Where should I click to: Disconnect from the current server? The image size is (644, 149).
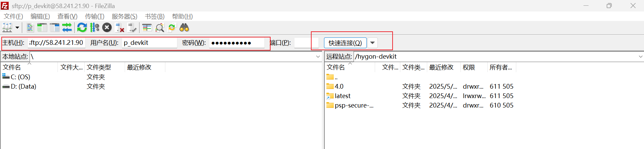click(120, 28)
